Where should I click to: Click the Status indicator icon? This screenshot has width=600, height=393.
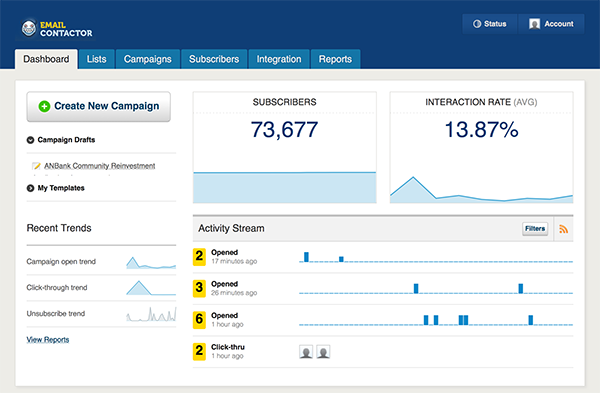(x=477, y=24)
